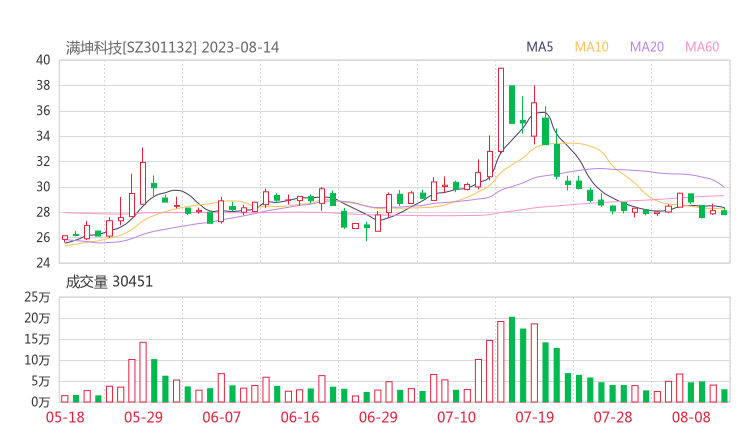Click the MA20 legend label
The height and width of the screenshot is (440, 740).
point(647,47)
